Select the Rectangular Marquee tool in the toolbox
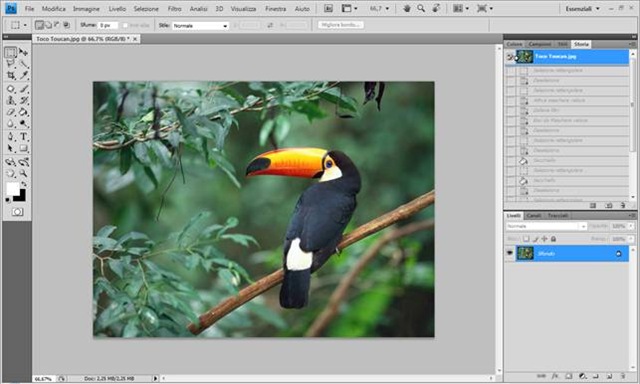 tap(11, 52)
